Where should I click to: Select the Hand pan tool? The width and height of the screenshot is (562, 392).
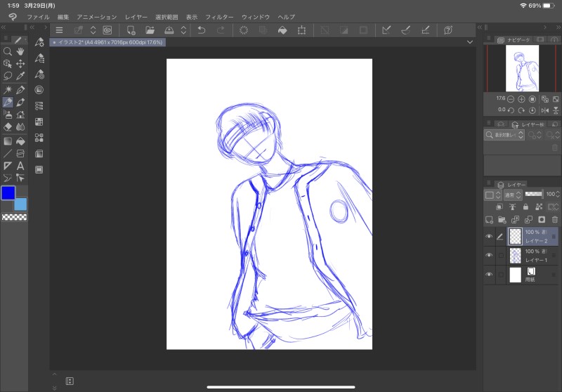pos(20,51)
